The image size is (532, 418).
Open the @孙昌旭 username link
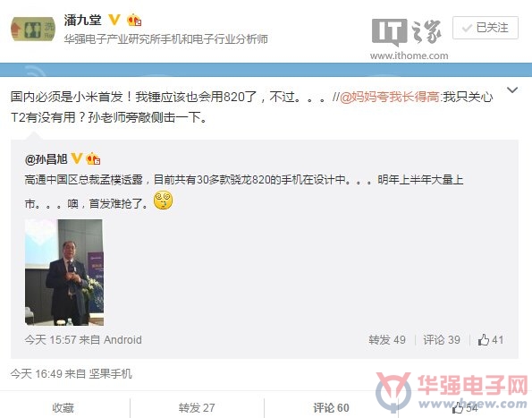coord(46,158)
